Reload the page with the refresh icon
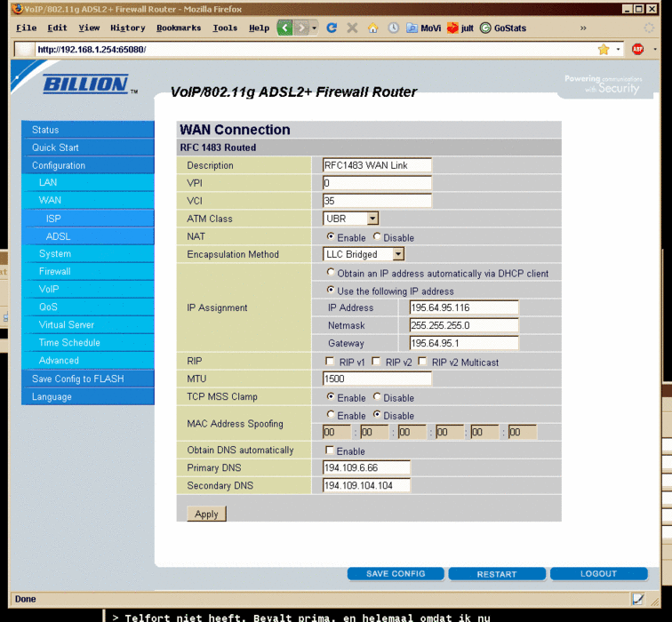This screenshot has width=672, height=622. point(332,28)
